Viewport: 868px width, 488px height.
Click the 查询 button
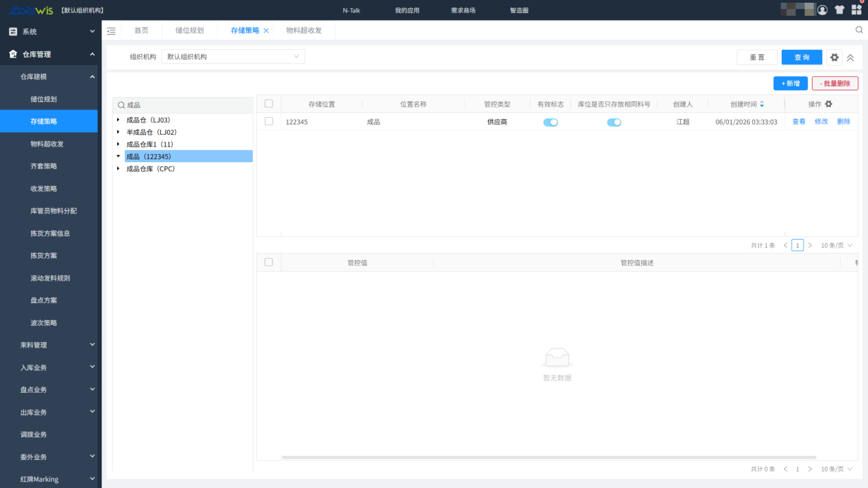pyautogui.click(x=802, y=57)
